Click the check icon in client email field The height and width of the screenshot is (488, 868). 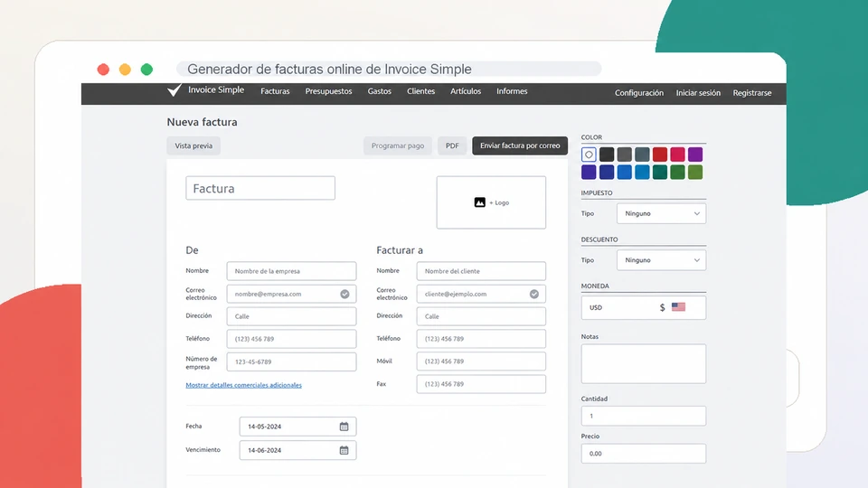click(534, 294)
